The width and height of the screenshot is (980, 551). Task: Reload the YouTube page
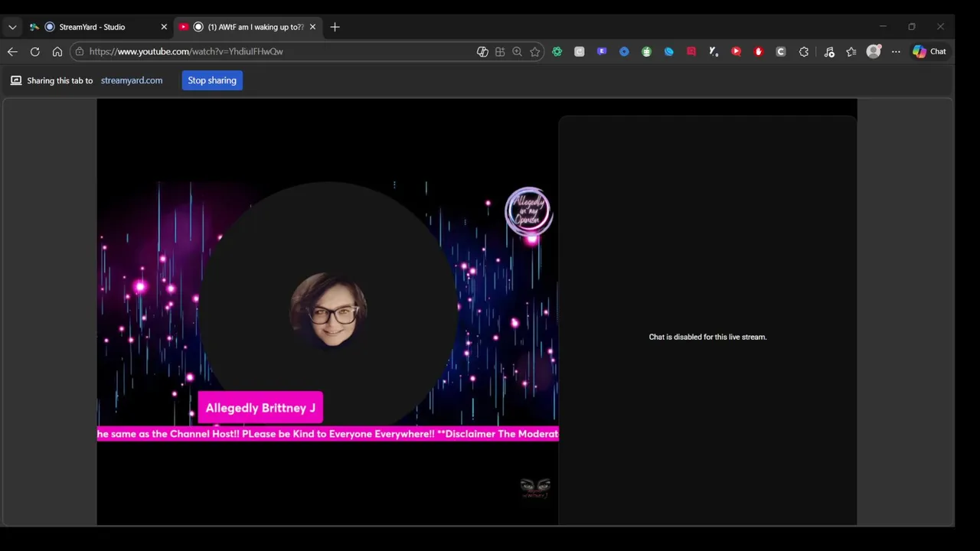point(34,51)
